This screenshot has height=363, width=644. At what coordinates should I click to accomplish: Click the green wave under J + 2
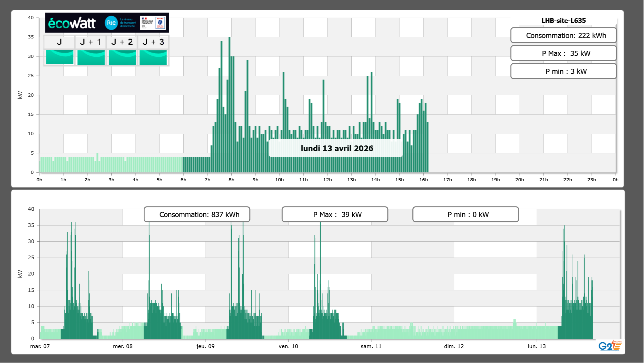pyautogui.click(x=122, y=57)
